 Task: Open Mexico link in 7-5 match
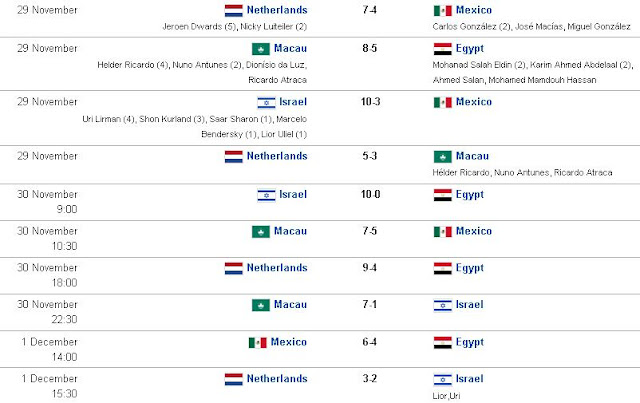(x=473, y=231)
